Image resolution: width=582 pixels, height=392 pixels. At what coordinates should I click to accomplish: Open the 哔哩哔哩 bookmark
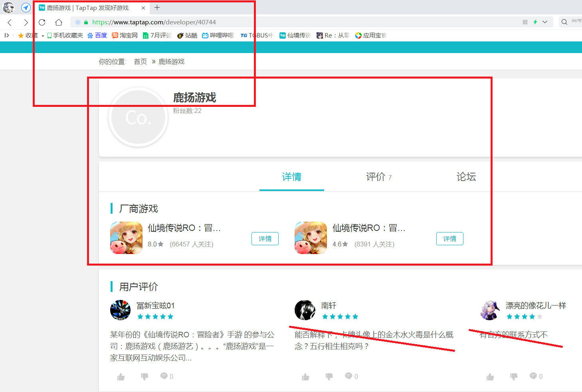(218, 35)
